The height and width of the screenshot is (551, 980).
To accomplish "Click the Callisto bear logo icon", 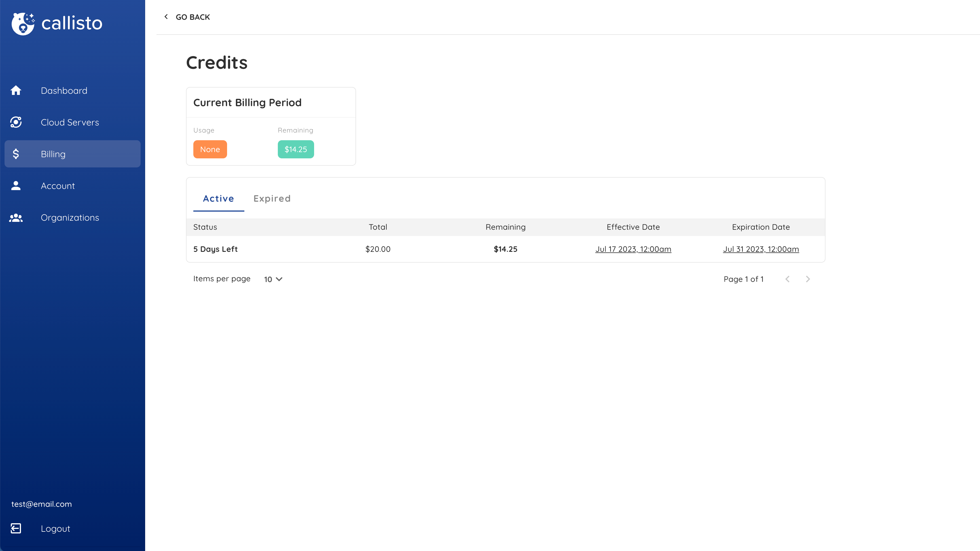I will 23,24.
